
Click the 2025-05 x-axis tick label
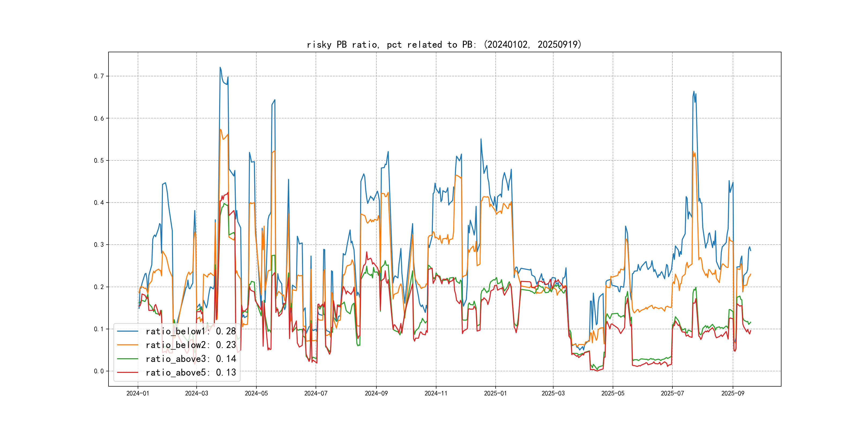(613, 393)
